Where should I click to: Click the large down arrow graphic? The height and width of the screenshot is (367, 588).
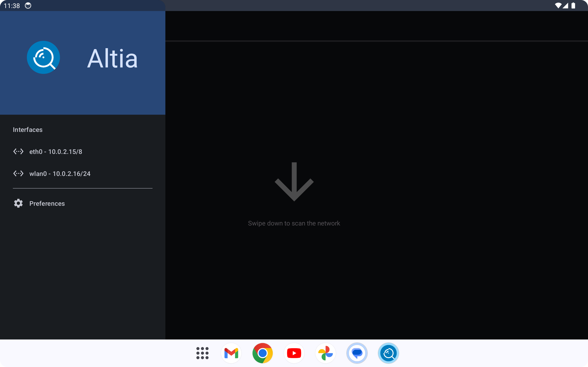294,182
